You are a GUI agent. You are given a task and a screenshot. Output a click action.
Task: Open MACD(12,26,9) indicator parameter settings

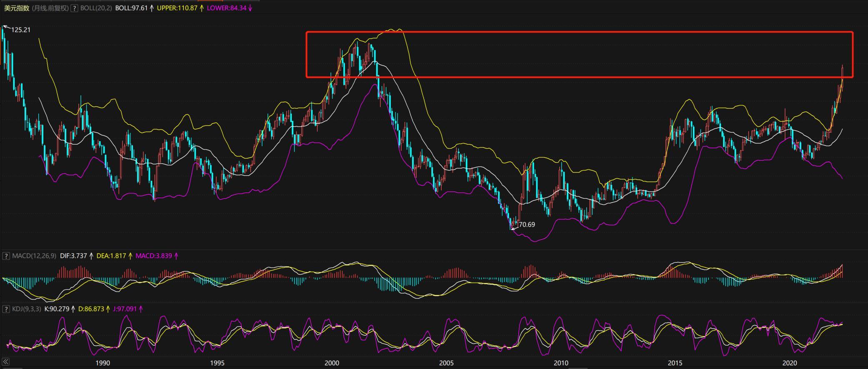[34, 256]
